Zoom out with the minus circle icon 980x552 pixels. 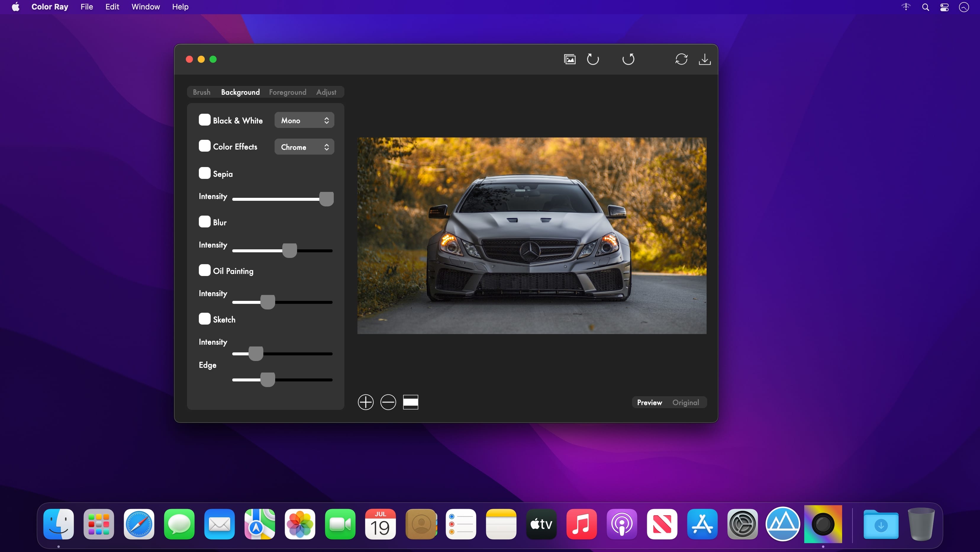(388, 402)
